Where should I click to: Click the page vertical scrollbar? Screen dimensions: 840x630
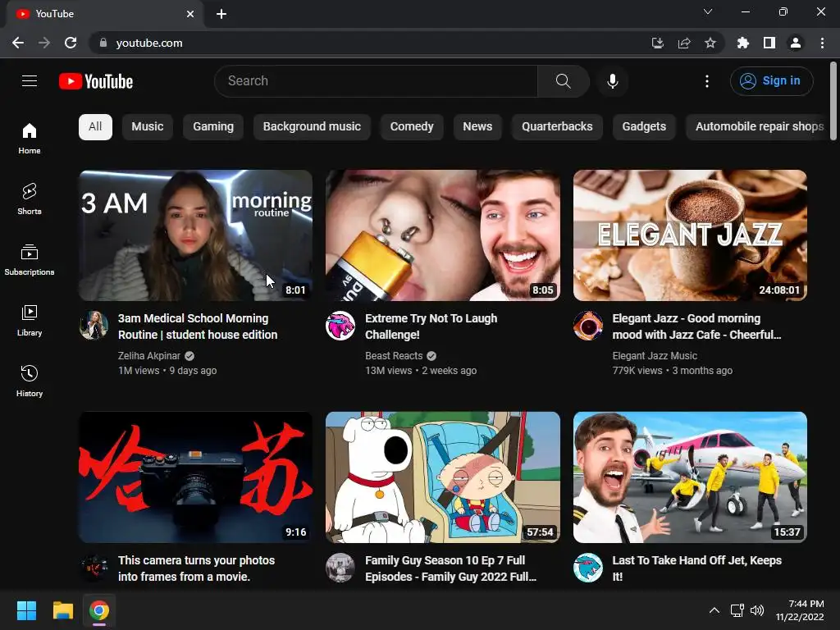pyautogui.click(x=833, y=101)
